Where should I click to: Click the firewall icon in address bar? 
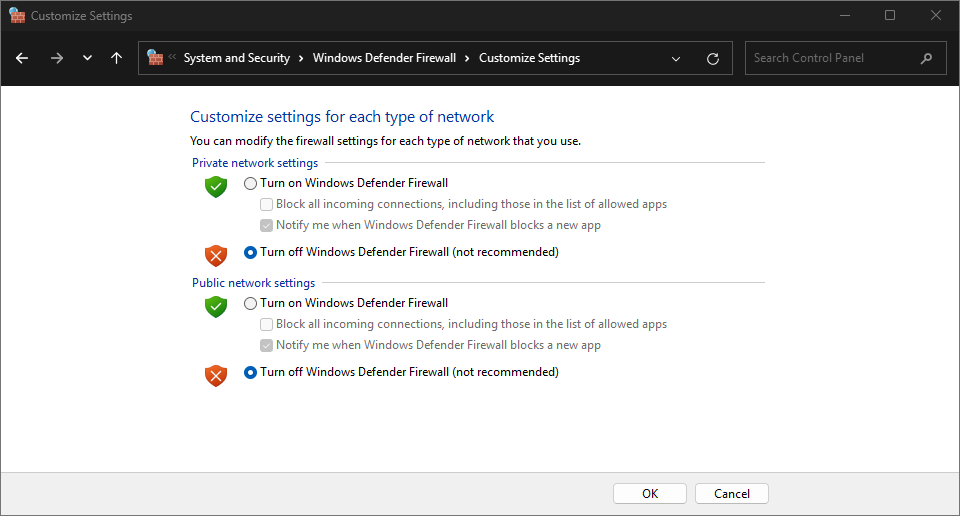[156, 58]
